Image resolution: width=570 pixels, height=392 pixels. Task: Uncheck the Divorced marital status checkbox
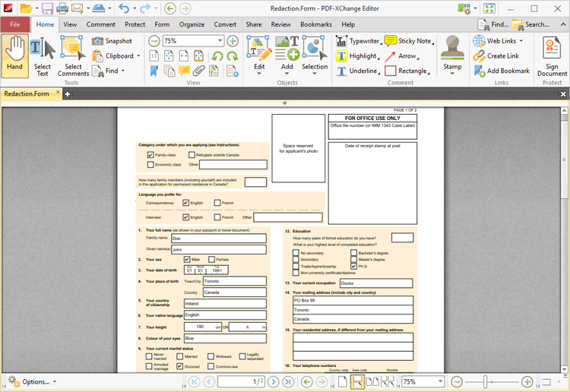pos(180,366)
